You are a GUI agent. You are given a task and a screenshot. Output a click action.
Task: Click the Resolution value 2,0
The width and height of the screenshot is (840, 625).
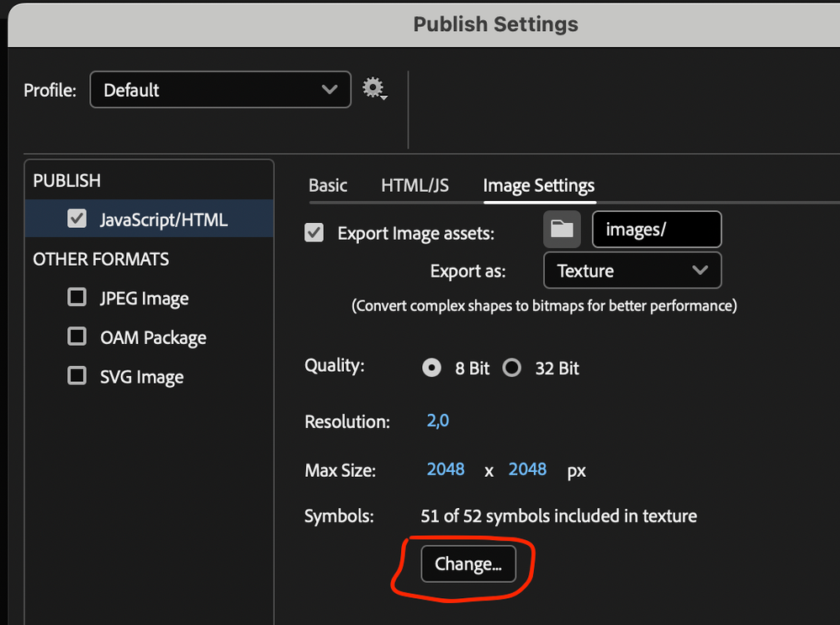point(438,421)
